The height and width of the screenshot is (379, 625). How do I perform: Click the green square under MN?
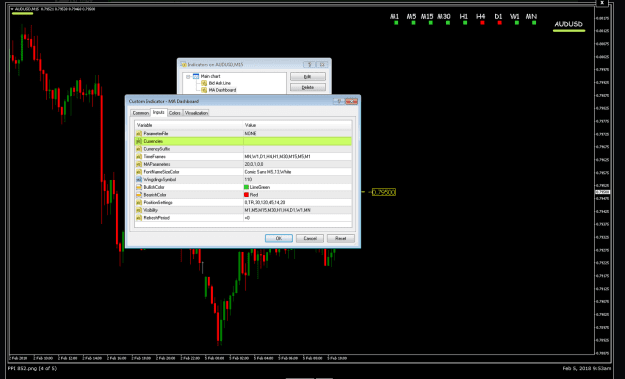[x=534, y=23]
